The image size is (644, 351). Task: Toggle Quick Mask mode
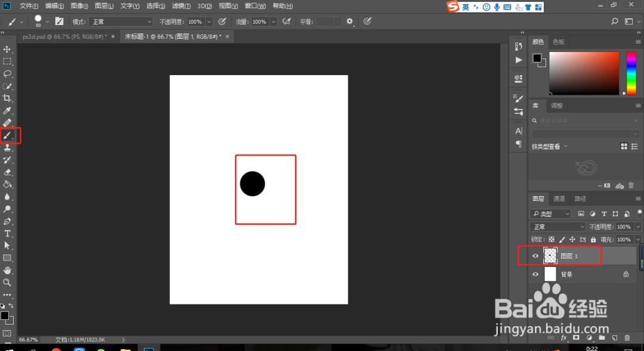coord(7,333)
